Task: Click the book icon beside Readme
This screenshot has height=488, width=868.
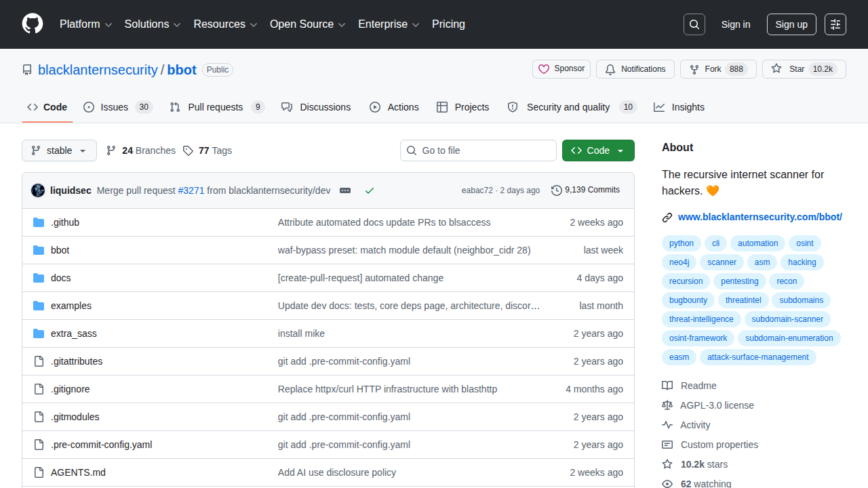Action: point(667,386)
